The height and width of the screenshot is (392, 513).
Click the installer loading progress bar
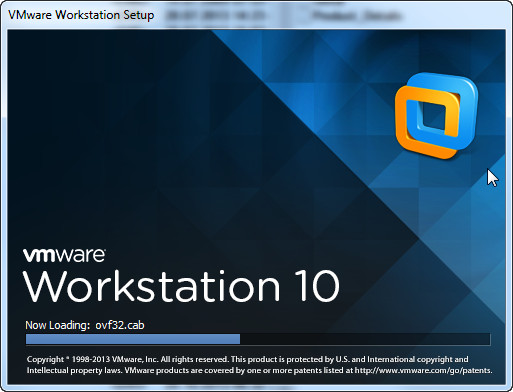pos(258,339)
